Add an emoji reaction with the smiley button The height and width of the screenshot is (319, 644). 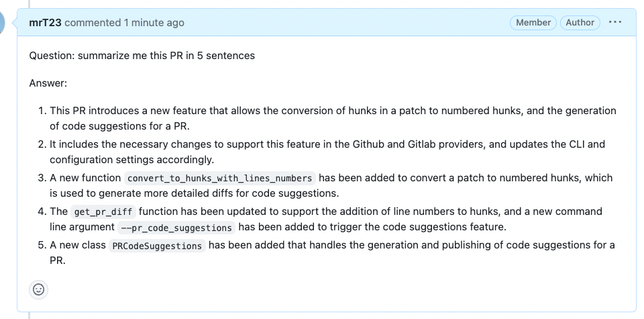pos(39,290)
